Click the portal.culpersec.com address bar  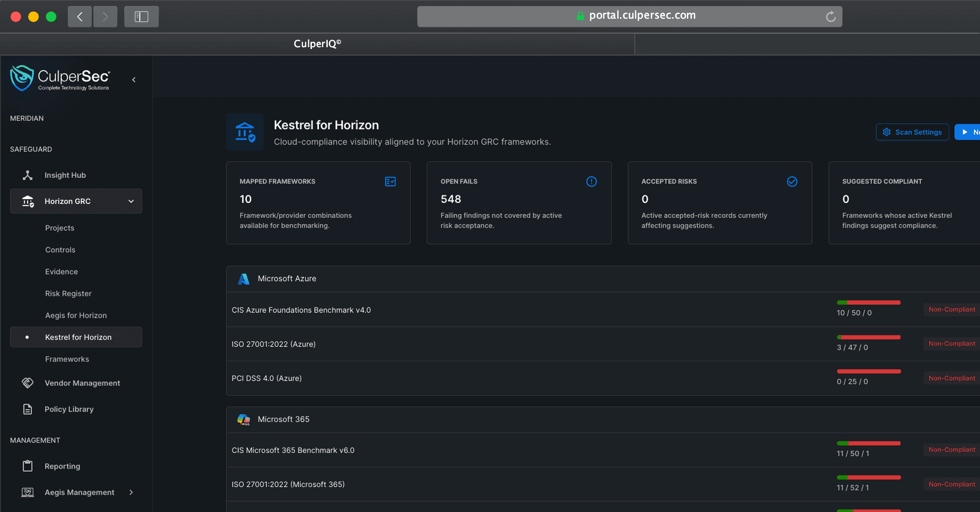629,16
